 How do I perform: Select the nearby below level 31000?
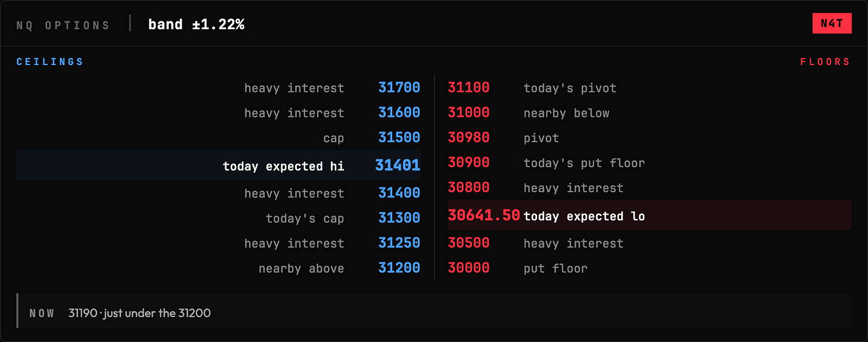[650, 113]
